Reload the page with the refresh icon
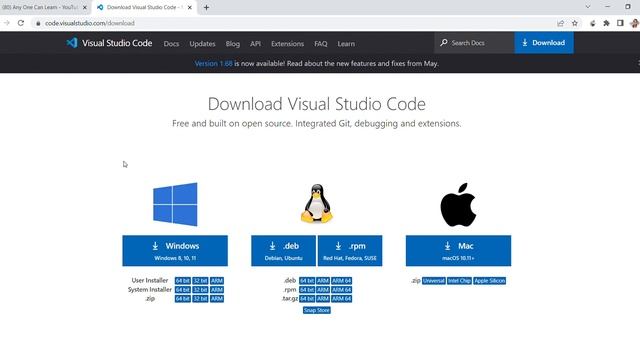Image resolution: width=640 pixels, height=360 pixels. (x=21, y=23)
